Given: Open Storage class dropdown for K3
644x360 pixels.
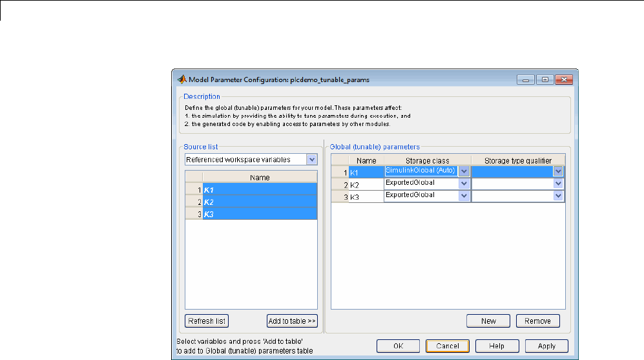Looking at the screenshot, I should (x=464, y=196).
